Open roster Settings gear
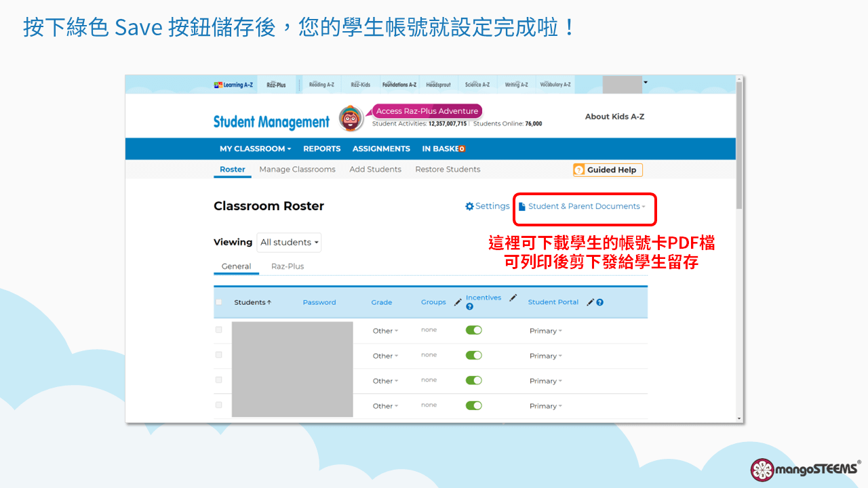The image size is (868, 488). pyautogui.click(x=487, y=206)
